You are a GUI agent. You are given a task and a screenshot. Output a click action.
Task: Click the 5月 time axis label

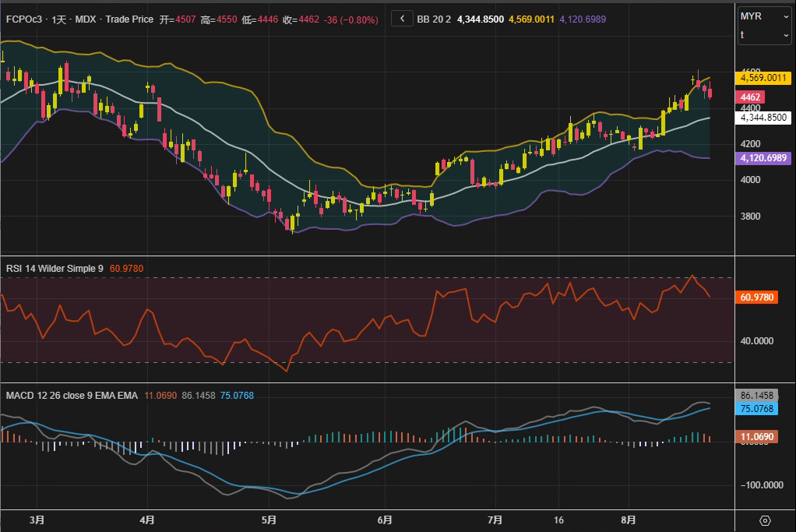click(x=269, y=520)
